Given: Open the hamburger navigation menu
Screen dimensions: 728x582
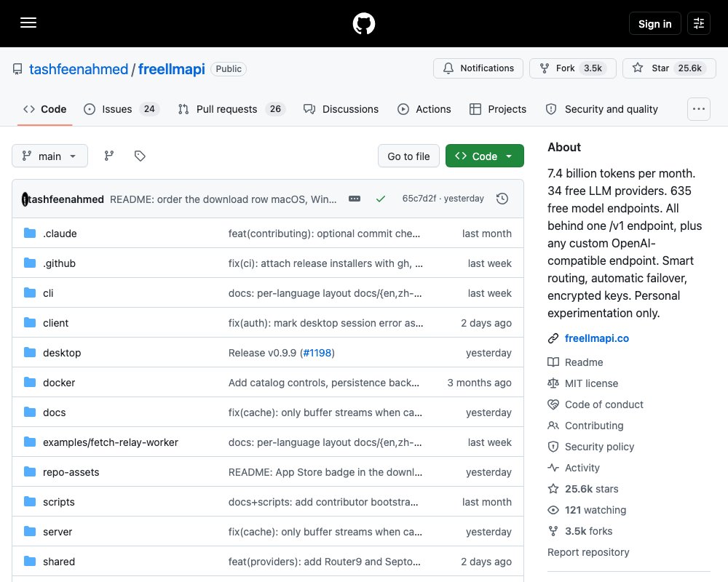Looking at the screenshot, I should (x=28, y=23).
